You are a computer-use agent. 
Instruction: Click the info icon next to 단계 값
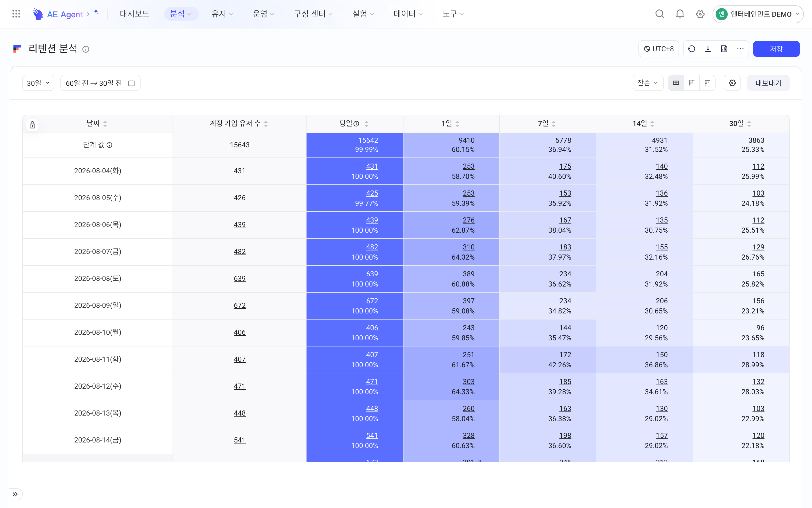pyautogui.click(x=109, y=145)
